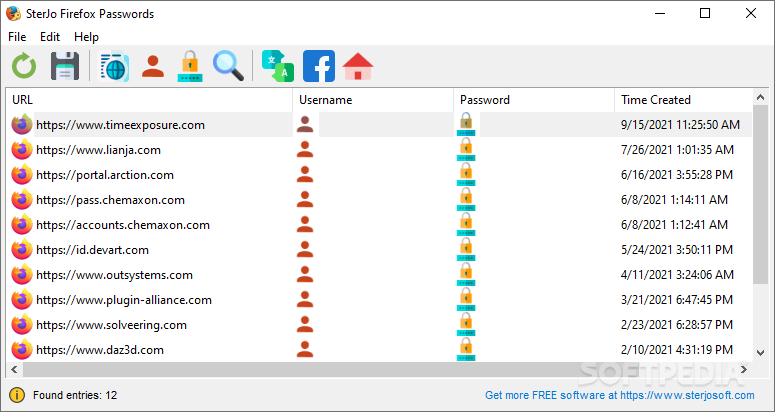This screenshot has width=775, height=412.
Task: Select the https://www.timeexposure.com entry
Action: (120, 125)
